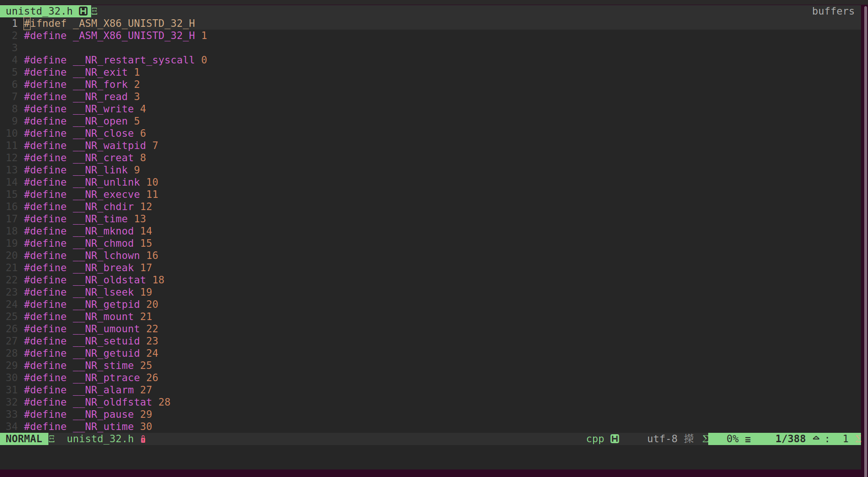Place the cursor on '__NR_chmod'
This screenshot has width=868, height=477.
pyautogui.click(x=103, y=243)
